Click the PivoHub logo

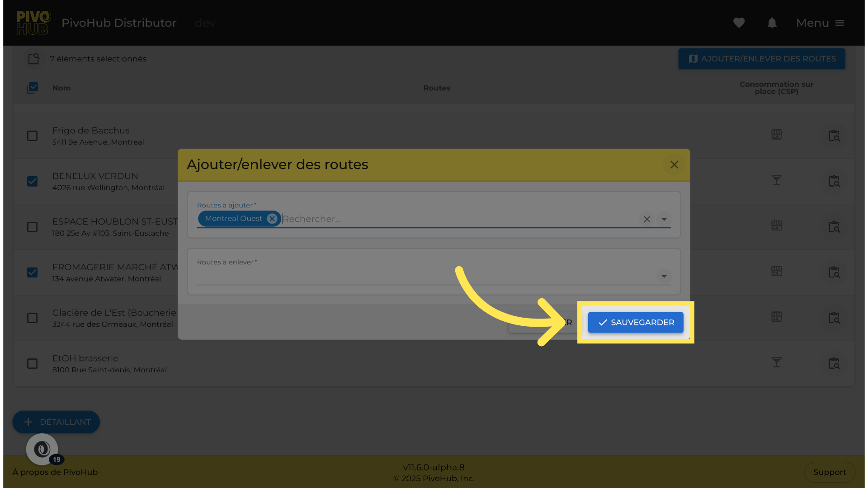pos(33,23)
